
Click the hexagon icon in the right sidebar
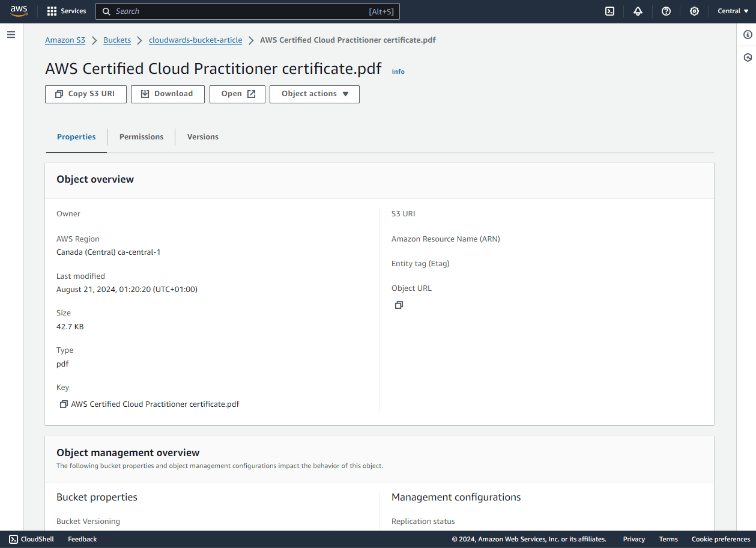(x=748, y=58)
